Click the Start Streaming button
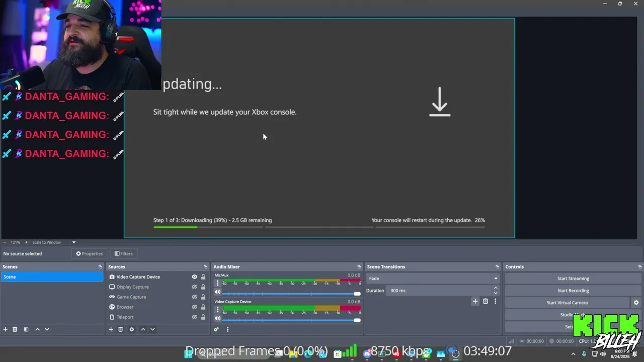Viewport: 644px width, 362px height. (x=573, y=279)
